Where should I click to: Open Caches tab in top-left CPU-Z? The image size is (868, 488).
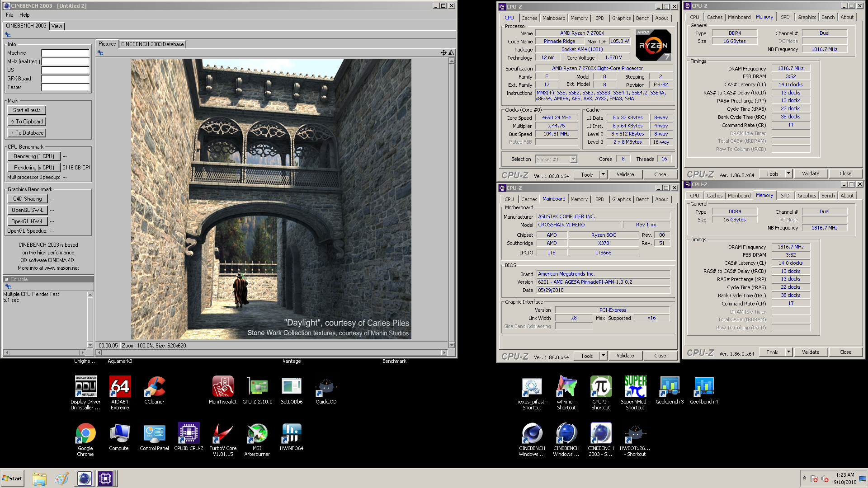[x=529, y=18]
